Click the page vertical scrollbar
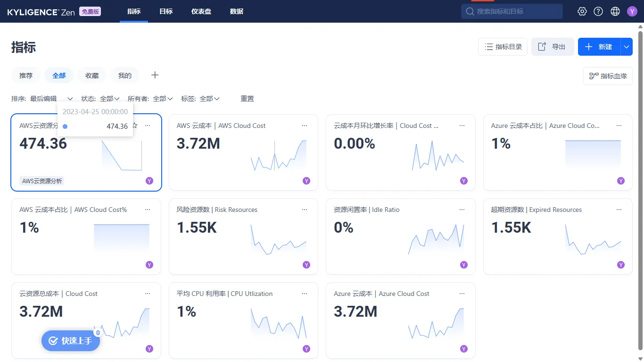The image size is (644, 362). coord(640,190)
